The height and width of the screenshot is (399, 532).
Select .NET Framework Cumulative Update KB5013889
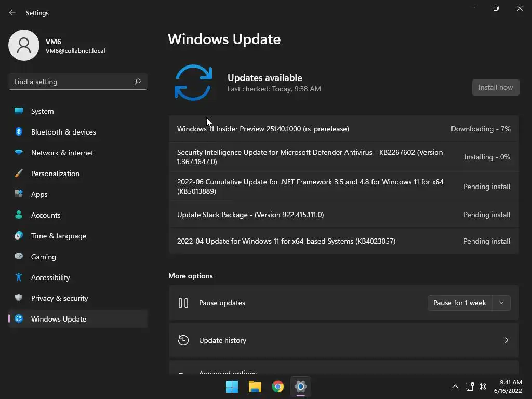(344, 187)
